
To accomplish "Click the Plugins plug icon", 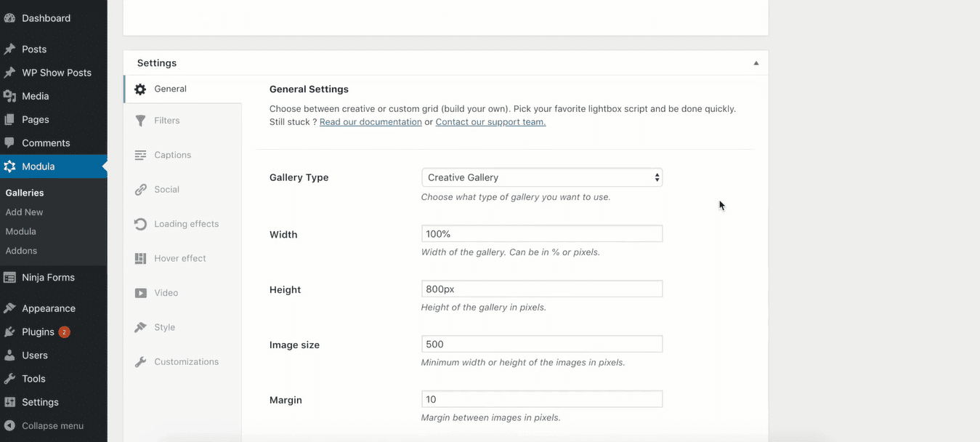I will (9, 331).
